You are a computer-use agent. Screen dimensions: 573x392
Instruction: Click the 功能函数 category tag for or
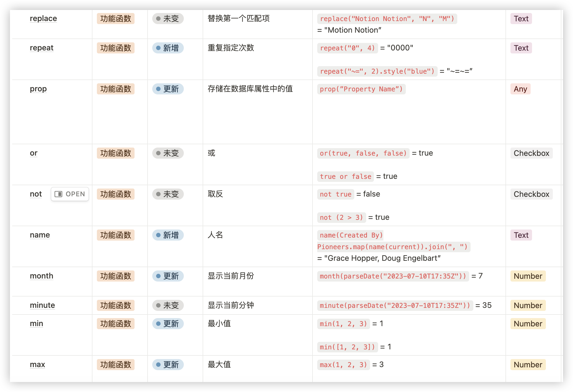pyautogui.click(x=115, y=153)
